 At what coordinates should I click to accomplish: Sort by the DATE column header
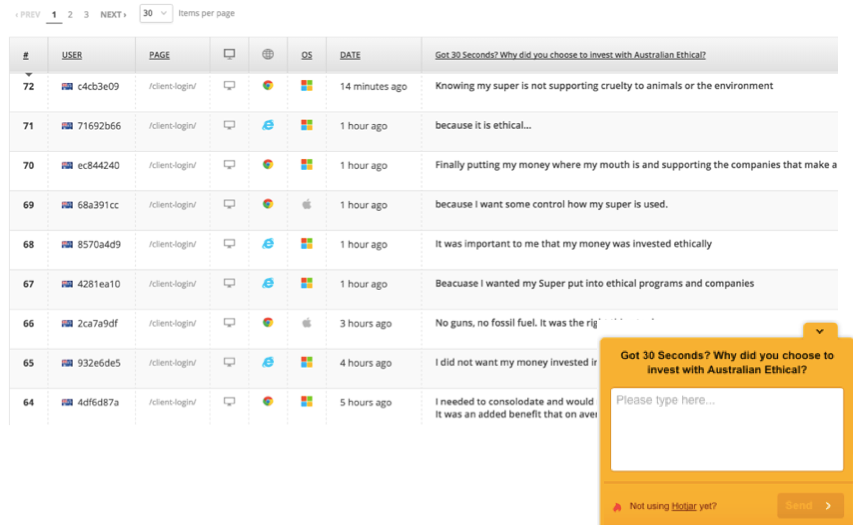[x=350, y=55]
